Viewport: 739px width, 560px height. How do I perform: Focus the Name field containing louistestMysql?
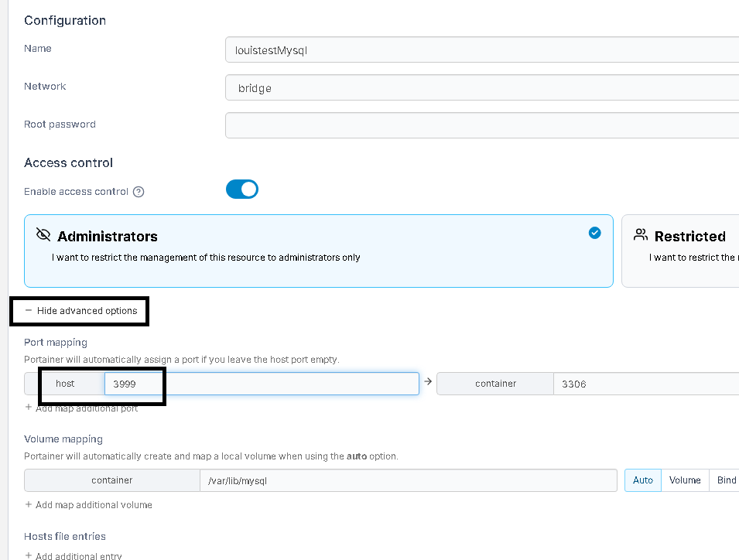pyautogui.click(x=481, y=50)
